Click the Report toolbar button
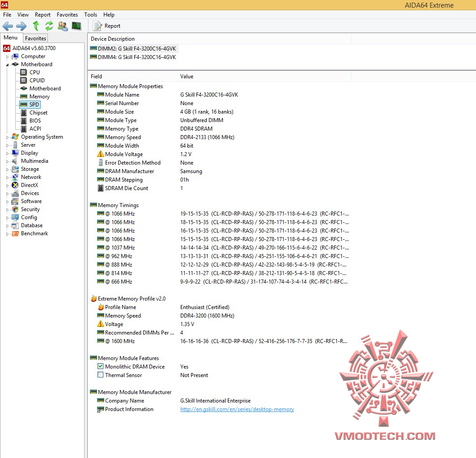Screen dimensions: 476x458 [x=107, y=26]
